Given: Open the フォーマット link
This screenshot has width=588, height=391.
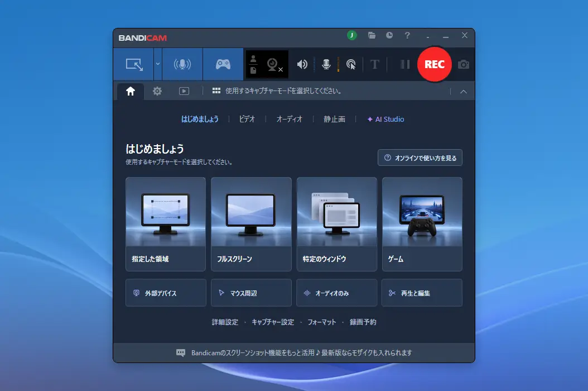Looking at the screenshot, I should 322,322.
